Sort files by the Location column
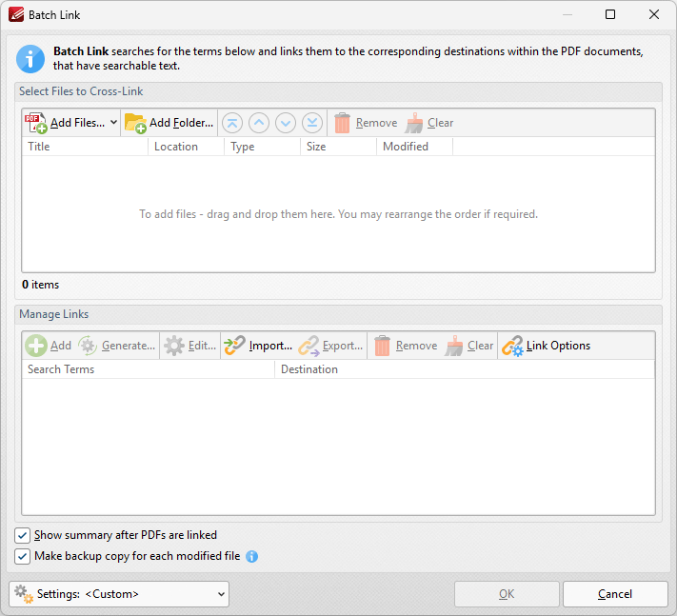 click(x=186, y=147)
